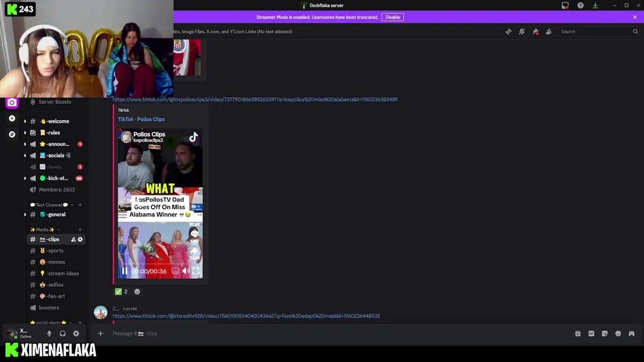Image resolution: width=644 pixels, height=362 pixels.
Task: Open pinned messages icon
Action: point(535,32)
